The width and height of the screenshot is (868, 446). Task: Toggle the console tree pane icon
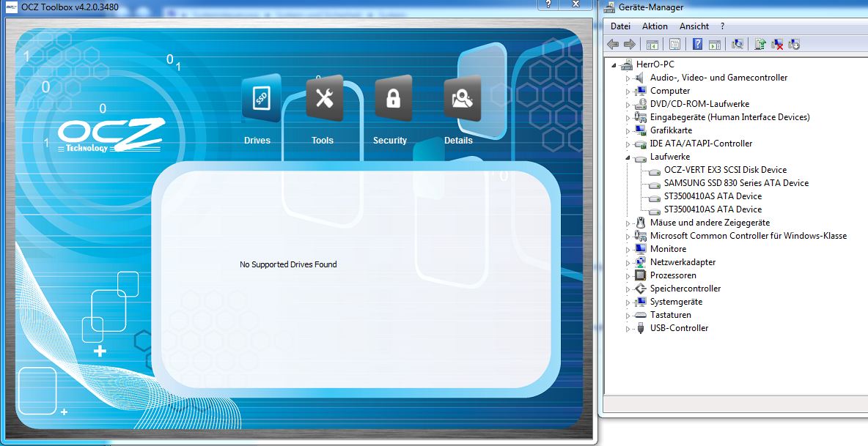tap(652, 44)
